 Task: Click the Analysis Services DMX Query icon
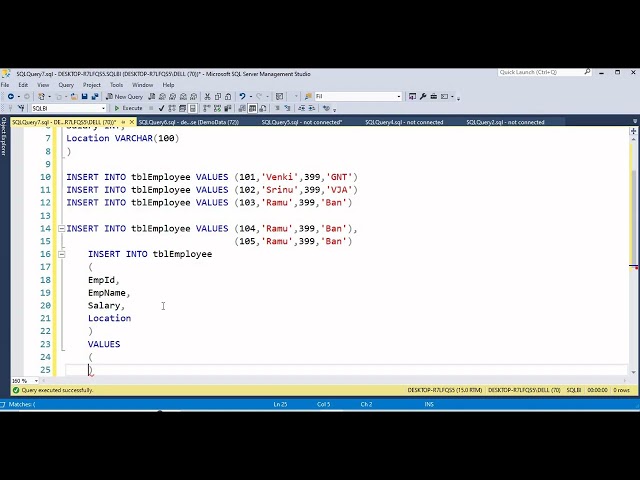173,97
